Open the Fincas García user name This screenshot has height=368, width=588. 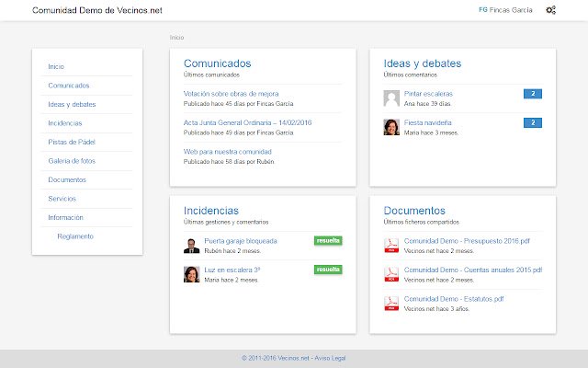(511, 10)
